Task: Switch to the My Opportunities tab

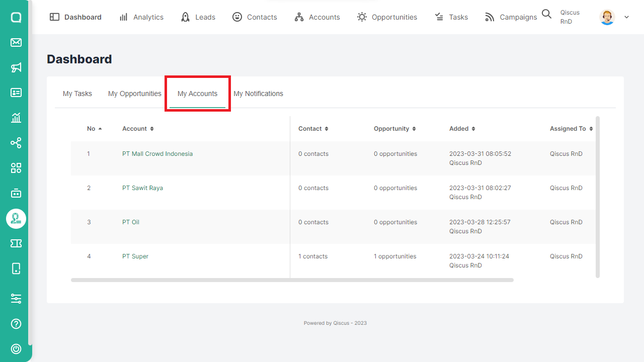Action: (134, 94)
